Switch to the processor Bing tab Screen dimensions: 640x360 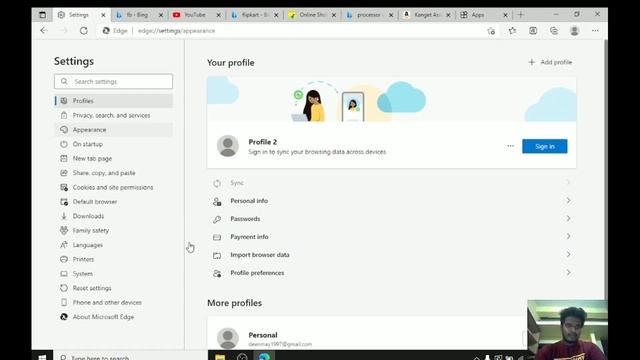tap(369, 15)
